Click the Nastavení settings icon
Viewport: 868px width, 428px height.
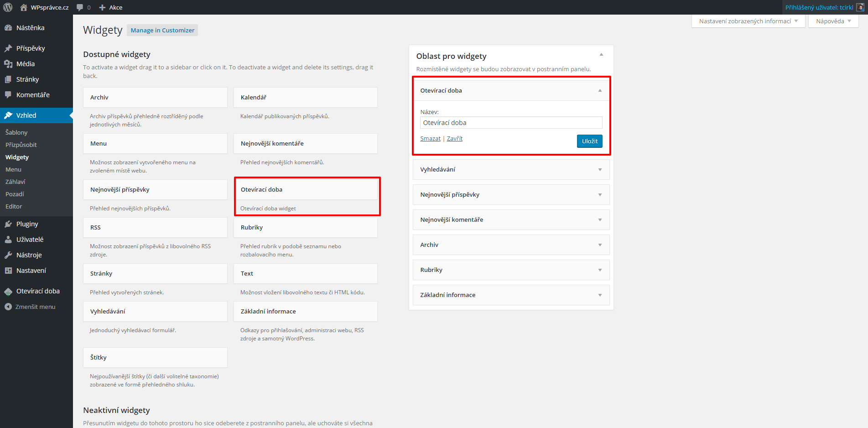(8, 271)
